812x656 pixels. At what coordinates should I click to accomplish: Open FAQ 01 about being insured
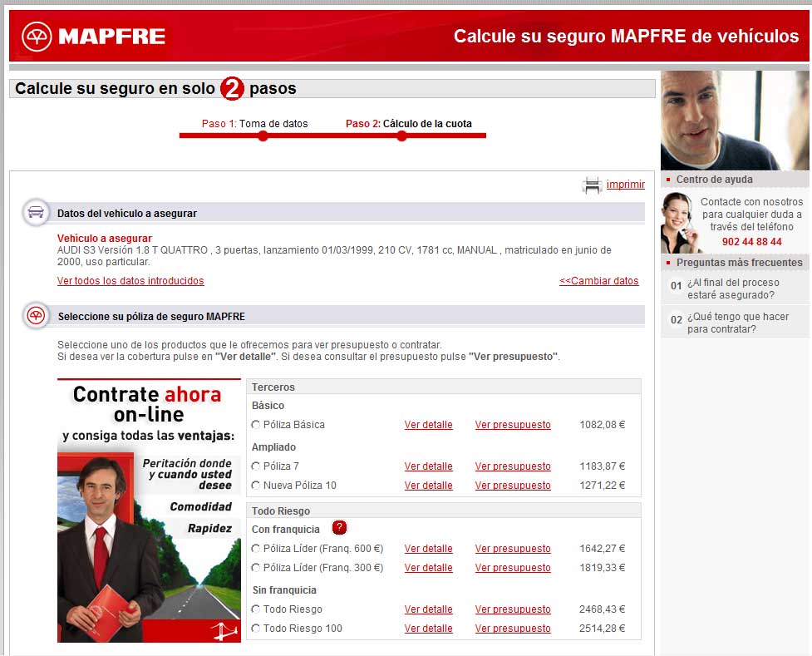(x=733, y=289)
